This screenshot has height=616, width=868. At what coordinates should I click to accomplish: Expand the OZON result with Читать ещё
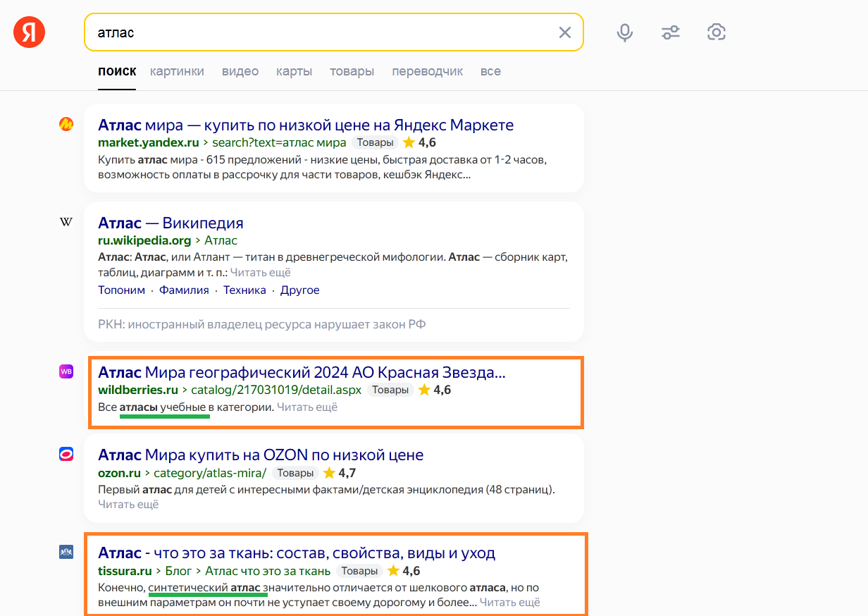point(129,504)
